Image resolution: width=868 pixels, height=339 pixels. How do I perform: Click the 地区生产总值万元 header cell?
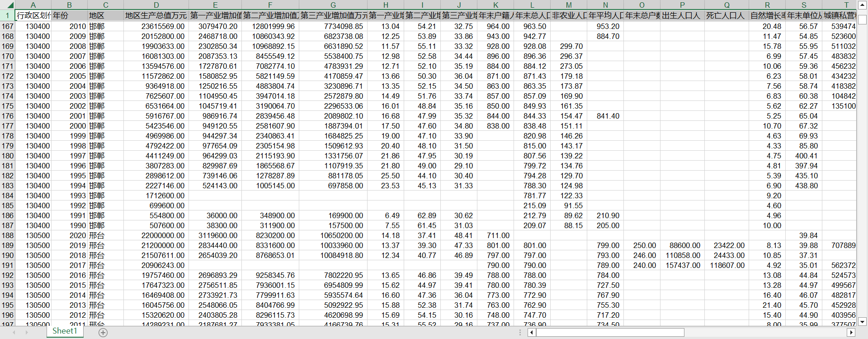(156, 15)
